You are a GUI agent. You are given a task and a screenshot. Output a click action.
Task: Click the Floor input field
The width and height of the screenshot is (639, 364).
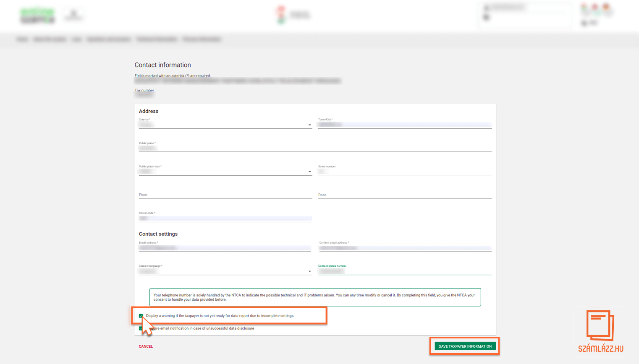(225, 195)
